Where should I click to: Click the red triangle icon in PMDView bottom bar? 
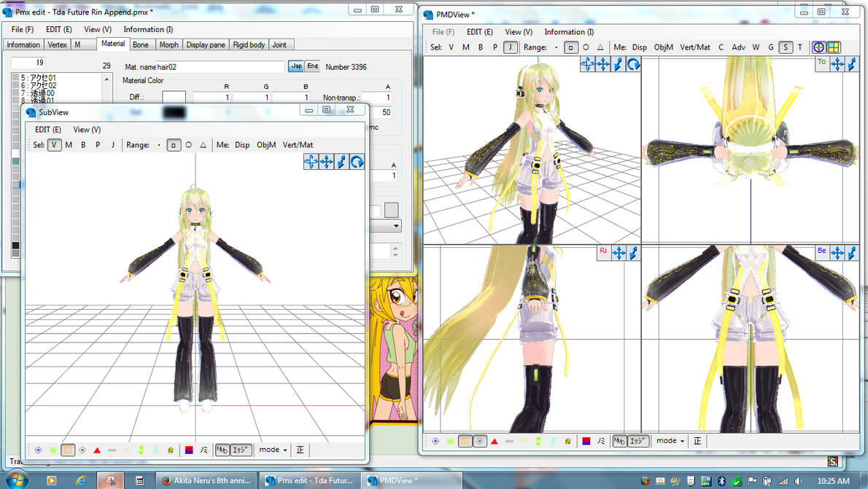coord(495,441)
